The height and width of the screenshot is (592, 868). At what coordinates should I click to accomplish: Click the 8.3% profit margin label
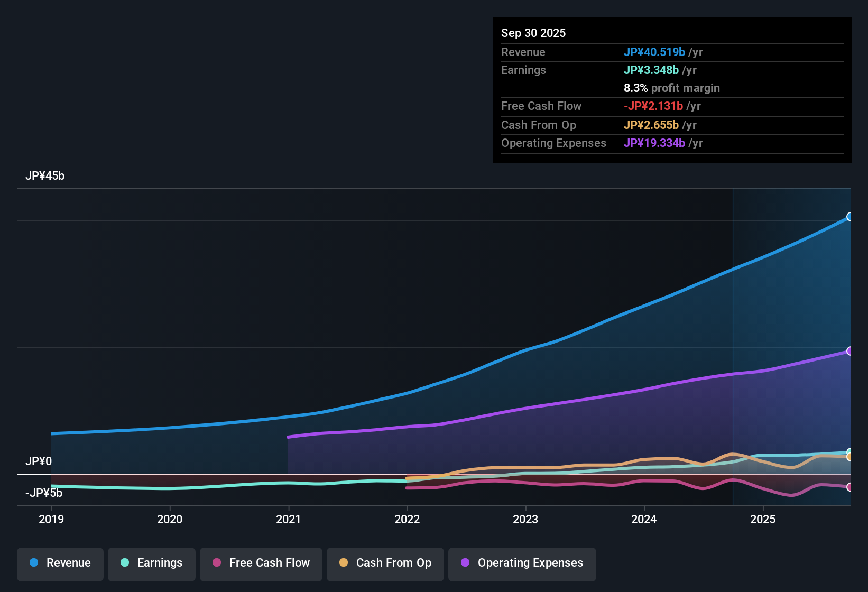[x=672, y=88]
